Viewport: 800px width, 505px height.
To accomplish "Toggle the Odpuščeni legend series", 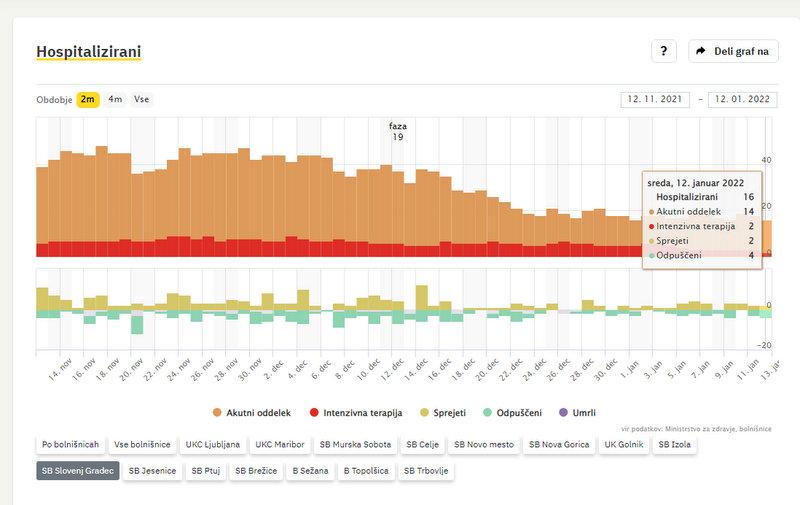I will 517,412.
